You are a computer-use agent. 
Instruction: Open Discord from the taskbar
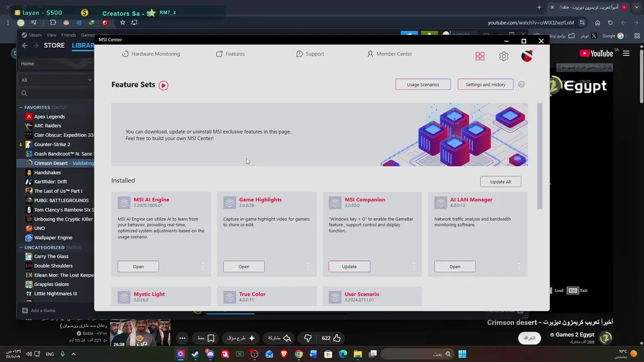click(210, 354)
